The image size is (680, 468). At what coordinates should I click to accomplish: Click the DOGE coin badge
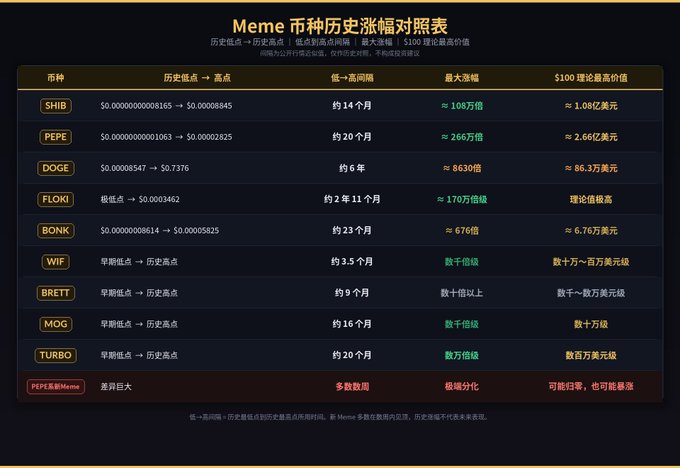click(56, 168)
